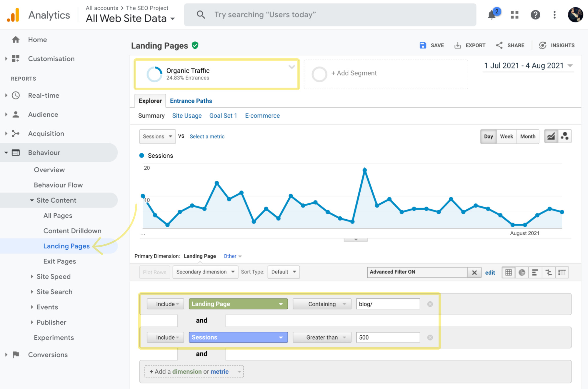The height and width of the screenshot is (389, 588).
Task: Open the Entrance Paths tab
Action: [x=191, y=101]
